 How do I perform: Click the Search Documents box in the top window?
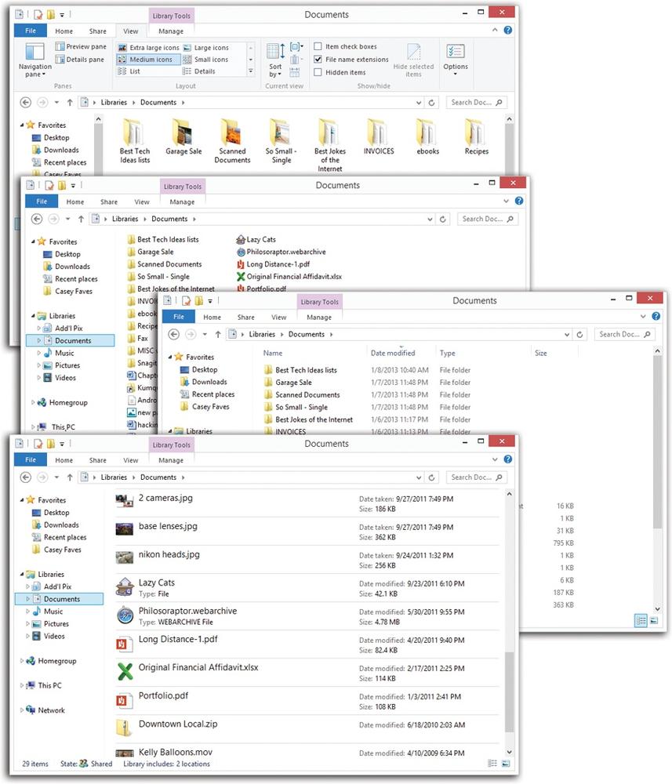(x=476, y=103)
